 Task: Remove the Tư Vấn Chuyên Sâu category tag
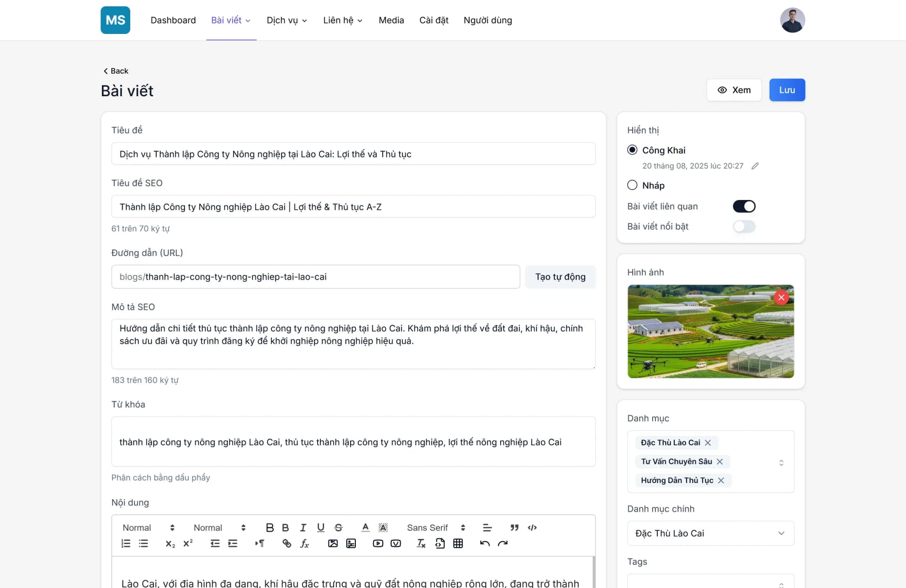(721, 461)
